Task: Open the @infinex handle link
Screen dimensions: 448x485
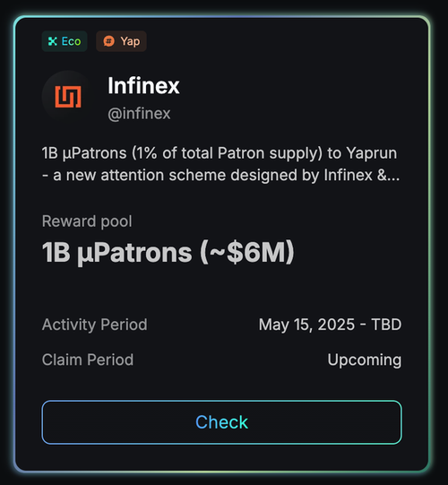Action: [x=139, y=114]
